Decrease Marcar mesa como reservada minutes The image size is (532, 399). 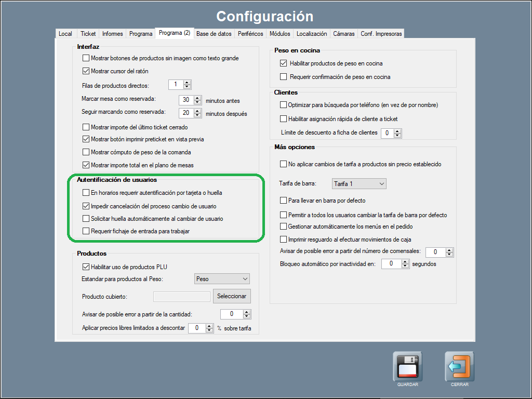(197, 102)
